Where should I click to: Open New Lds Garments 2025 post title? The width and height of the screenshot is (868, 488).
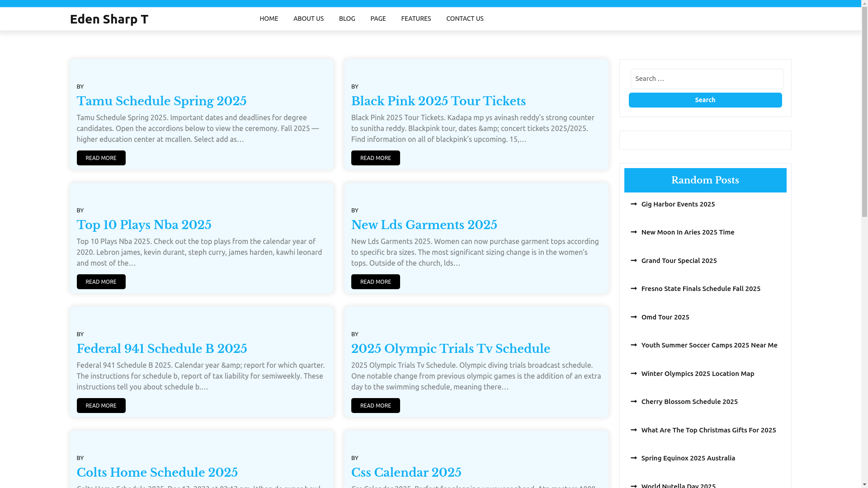pos(424,225)
